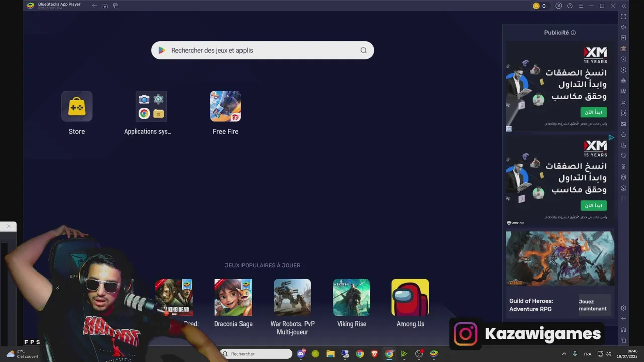The image size is (644, 362).
Task: Open media folder icon in side toolbar
Action: tap(623, 124)
